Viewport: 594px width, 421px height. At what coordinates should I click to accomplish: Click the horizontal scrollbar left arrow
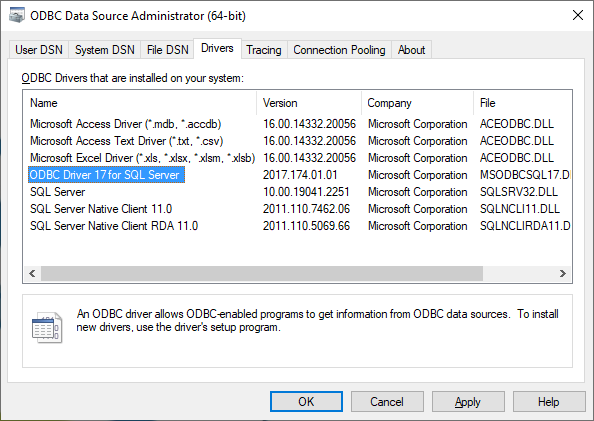tap(32, 273)
